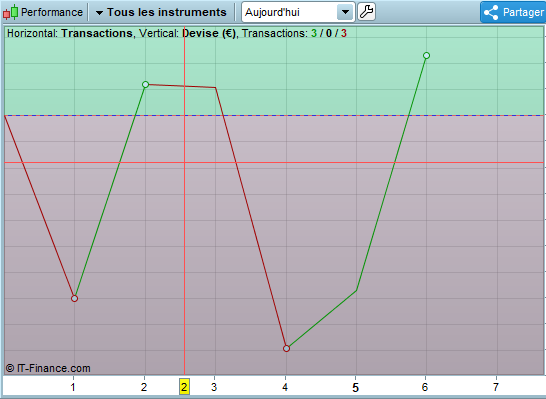
Task: Click the Partager button
Action: (513, 12)
